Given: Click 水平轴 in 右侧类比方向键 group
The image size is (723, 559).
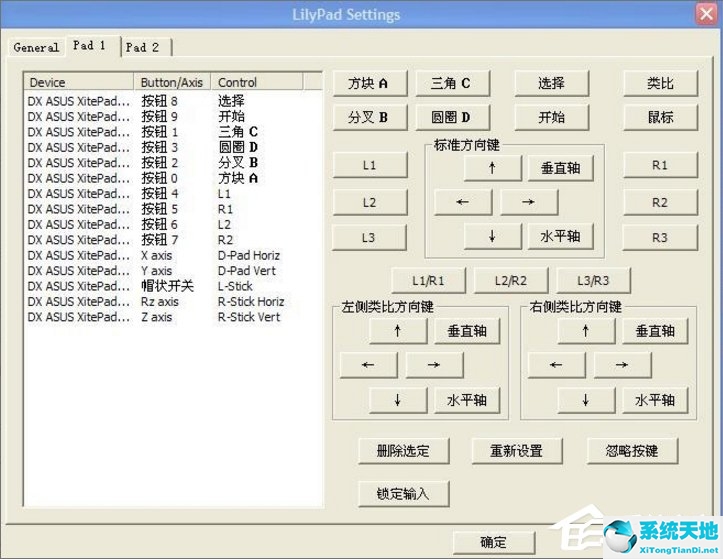Looking at the screenshot, I should point(655,400).
